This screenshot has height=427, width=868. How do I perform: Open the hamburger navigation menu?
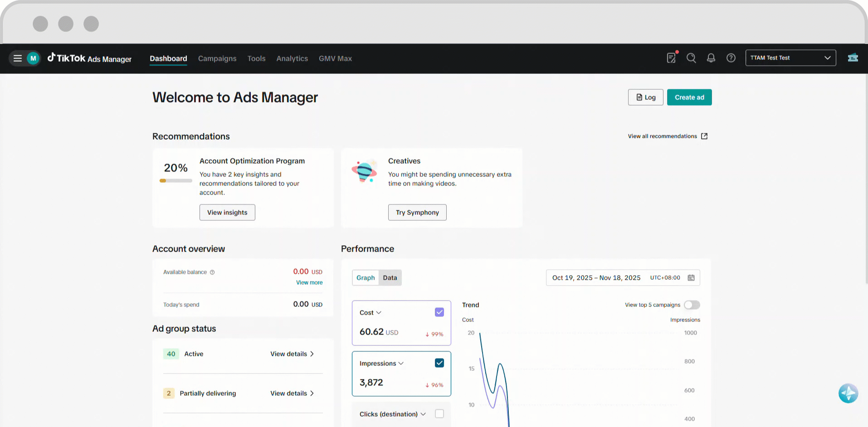tap(17, 58)
